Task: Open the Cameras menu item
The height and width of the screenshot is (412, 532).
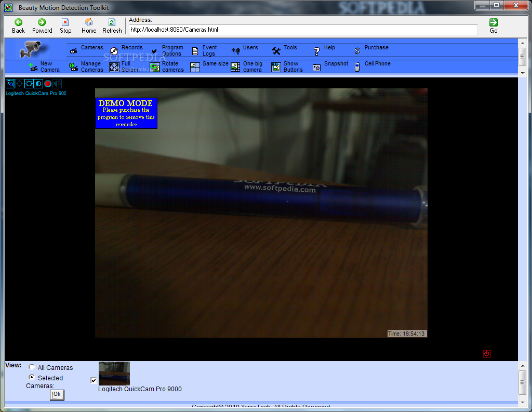Action: point(92,47)
